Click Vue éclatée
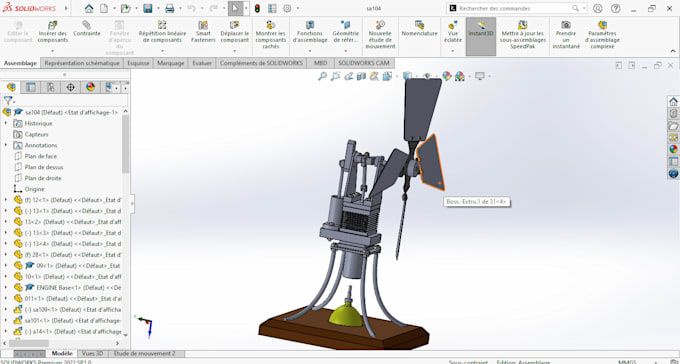The height and width of the screenshot is (364, 680). (x=453, y=32)
